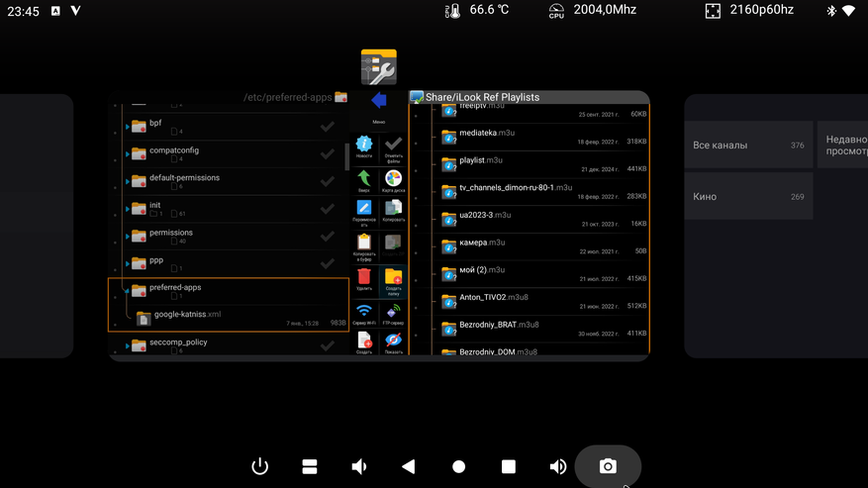Open the X-plore file manager app icon
Screen dimensions: 868x488
tap(379, 67)
